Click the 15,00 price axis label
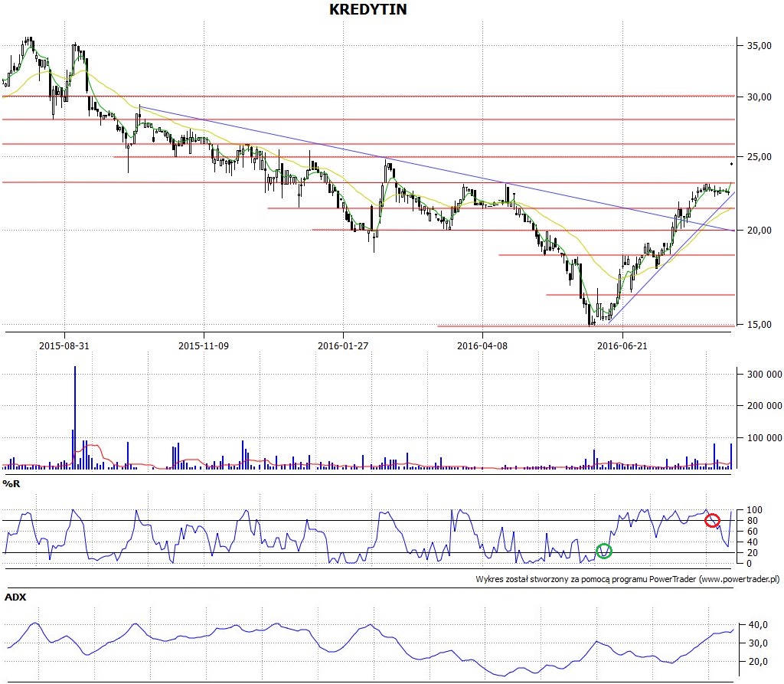The width and height of the screenshot is (784, 684). point(759,325)
